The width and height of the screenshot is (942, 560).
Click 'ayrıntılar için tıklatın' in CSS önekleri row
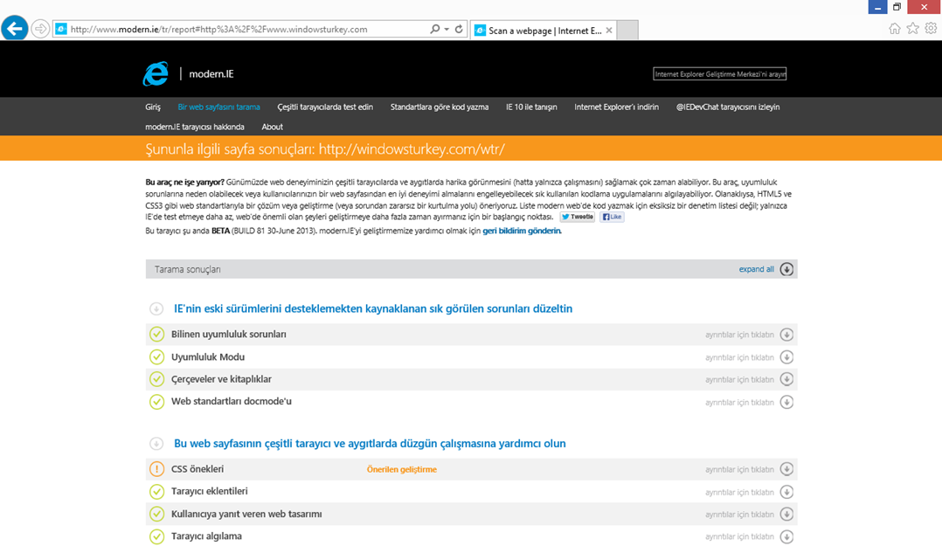pyautogui.click(x=739, y=469)
